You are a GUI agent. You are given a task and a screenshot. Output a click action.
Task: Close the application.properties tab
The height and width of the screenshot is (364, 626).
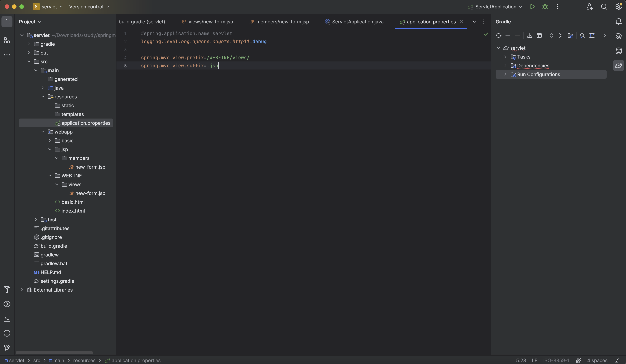461,22
